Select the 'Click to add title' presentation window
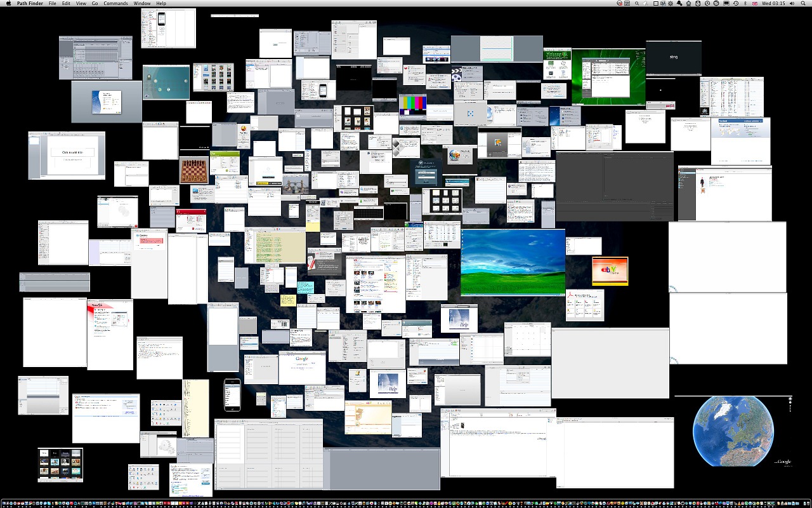 pyautogui.click(x=67, y=155)
